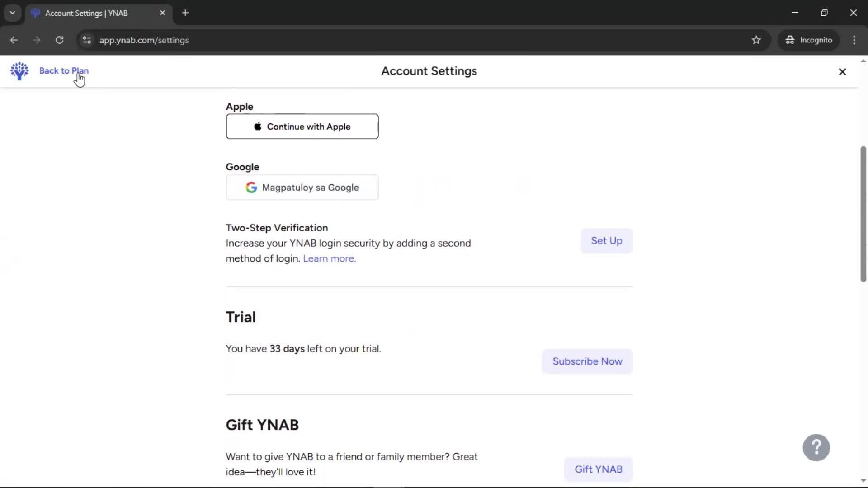Bookmark this page with the star icon
The height and width of the screenshot is (488, 868).
[756, 40]
